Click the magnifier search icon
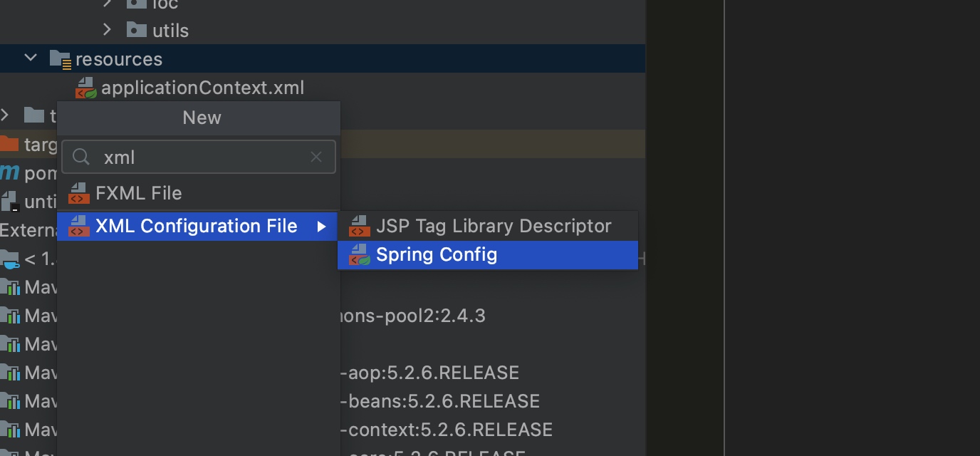Image resolution: width=980 pixels, height=456 pixels. (x=81, y=157)
